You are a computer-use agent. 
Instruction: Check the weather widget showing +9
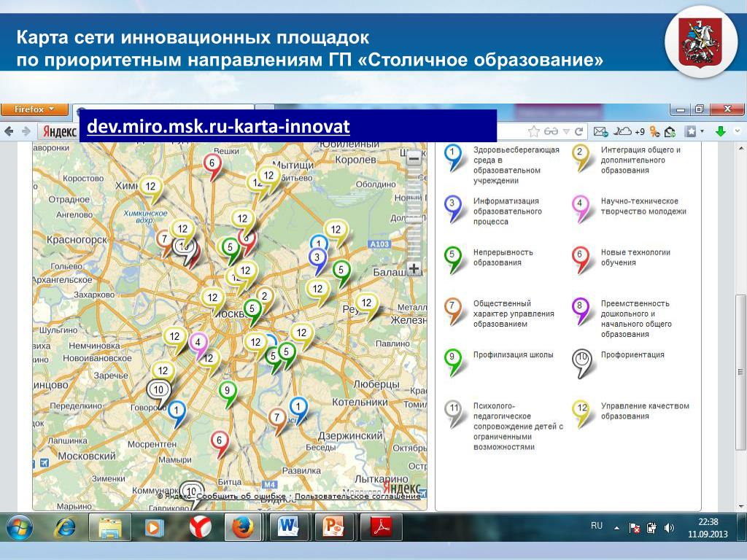630,131
